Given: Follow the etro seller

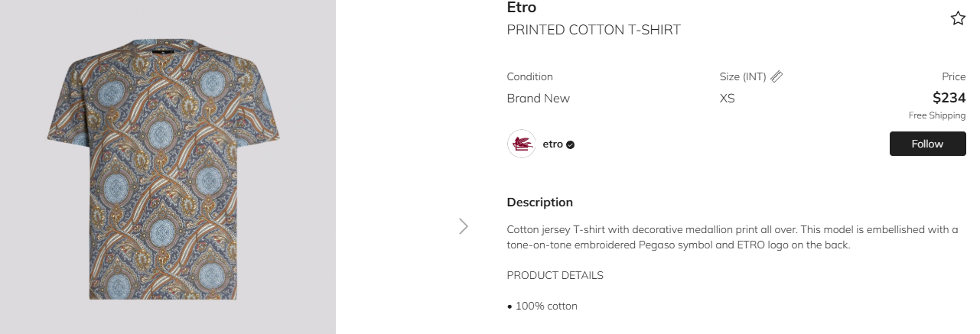Looking at the screenshot, I should pyautogui.click(x=927, y=144).
